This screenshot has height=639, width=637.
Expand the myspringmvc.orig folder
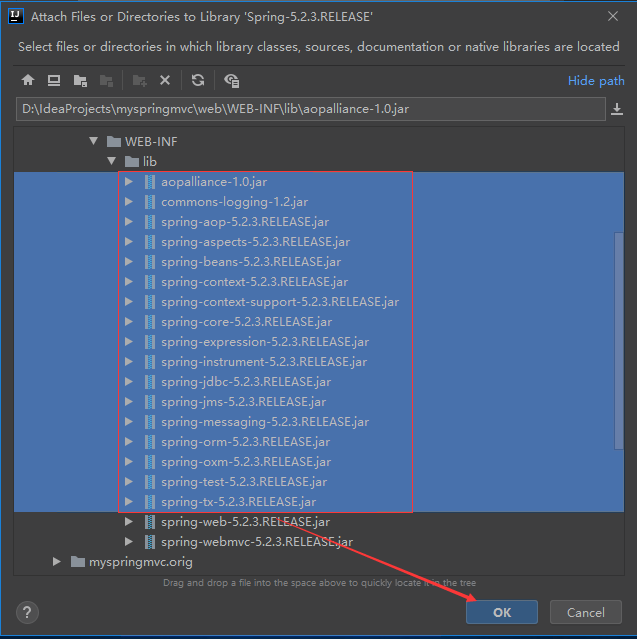click(x=57, y=562)
